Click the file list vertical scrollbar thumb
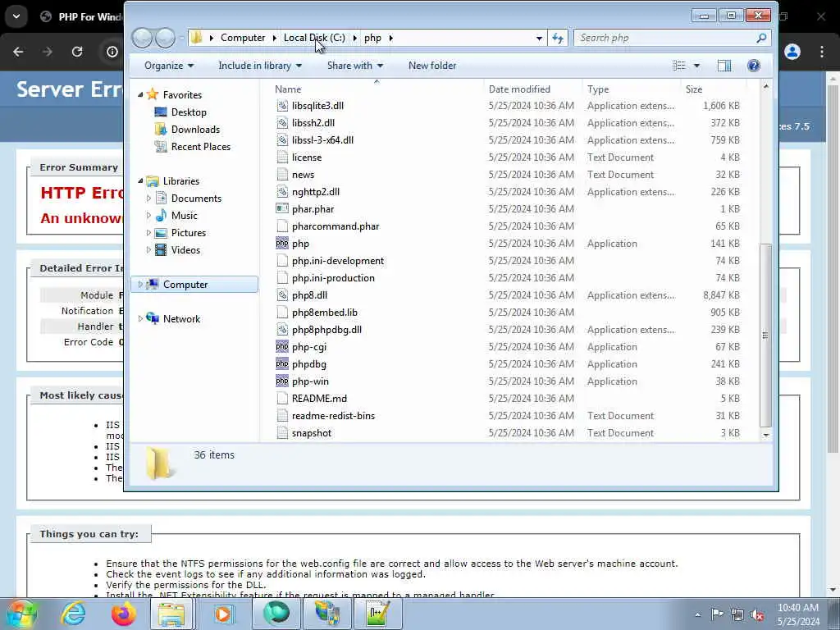 (x=765, y=336)
